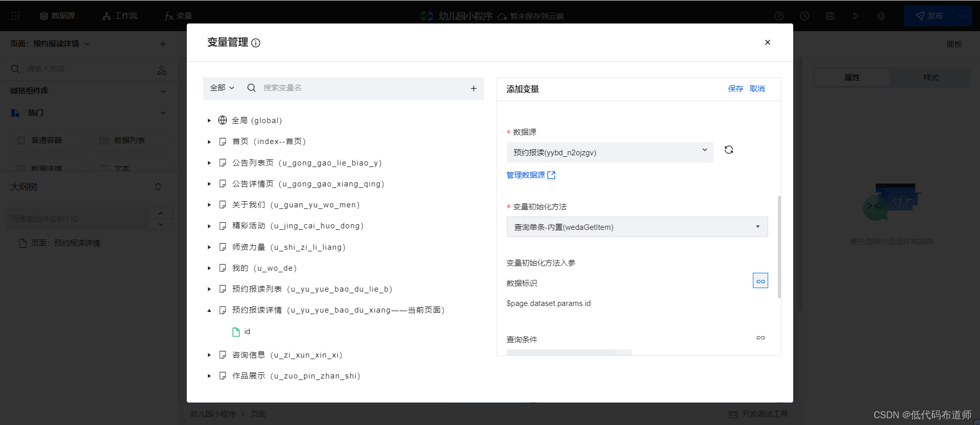Collapse the 微搭组件库 section
The width and height of the screenshot is (980, 425).
coord(163,91)
